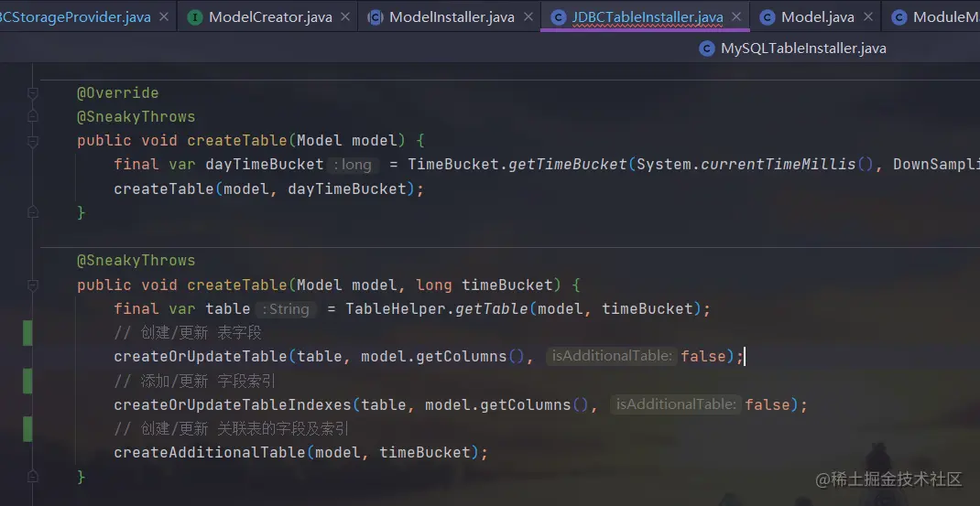
Task: Click green change marker beside 创建/更新 表字段 comment
Action: tap(27, 332)
